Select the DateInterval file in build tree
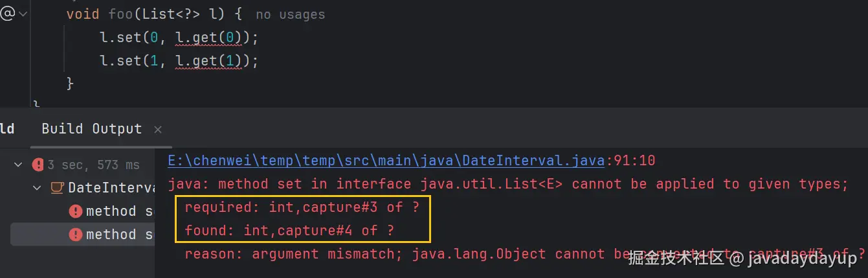Screen dimensions: 868x278 110,188
